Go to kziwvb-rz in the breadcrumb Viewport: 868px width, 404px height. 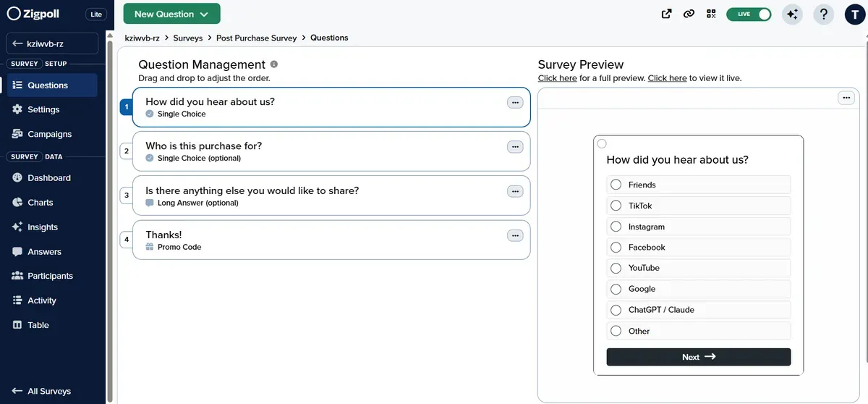(x=142, y=38)
